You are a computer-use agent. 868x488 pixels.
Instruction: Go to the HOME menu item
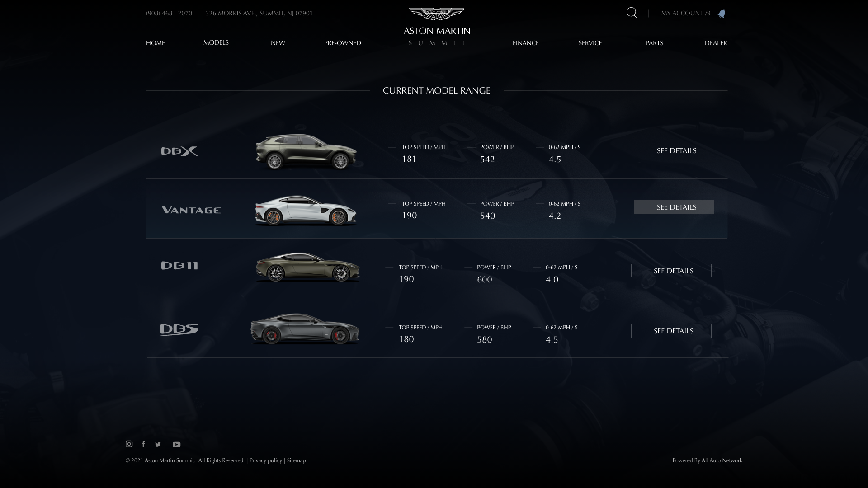click(156, 43)
